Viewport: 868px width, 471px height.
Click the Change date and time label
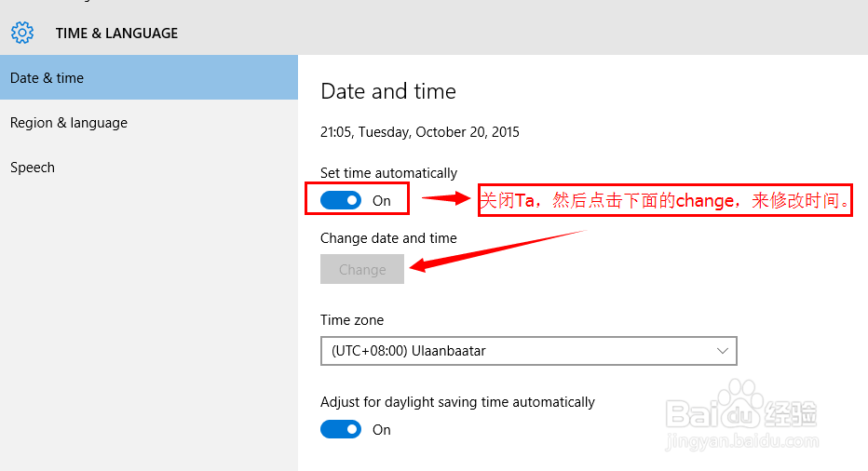pos(388,238)
